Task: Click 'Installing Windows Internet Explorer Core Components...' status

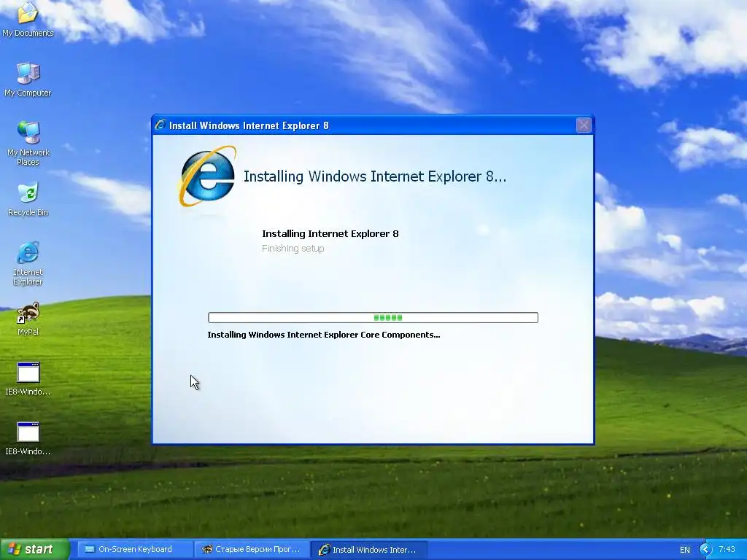Action: click(x=324, y=335)
